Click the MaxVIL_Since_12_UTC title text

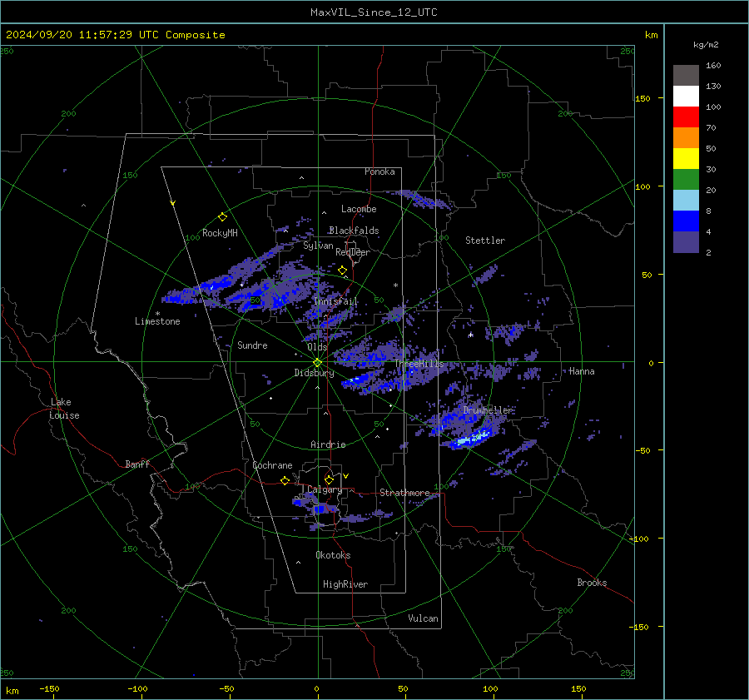[x=374, y=12]
